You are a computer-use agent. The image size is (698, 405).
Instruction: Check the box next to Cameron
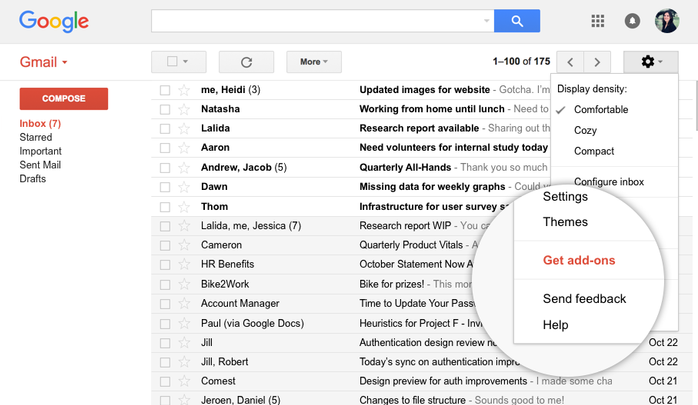point(165,245)
